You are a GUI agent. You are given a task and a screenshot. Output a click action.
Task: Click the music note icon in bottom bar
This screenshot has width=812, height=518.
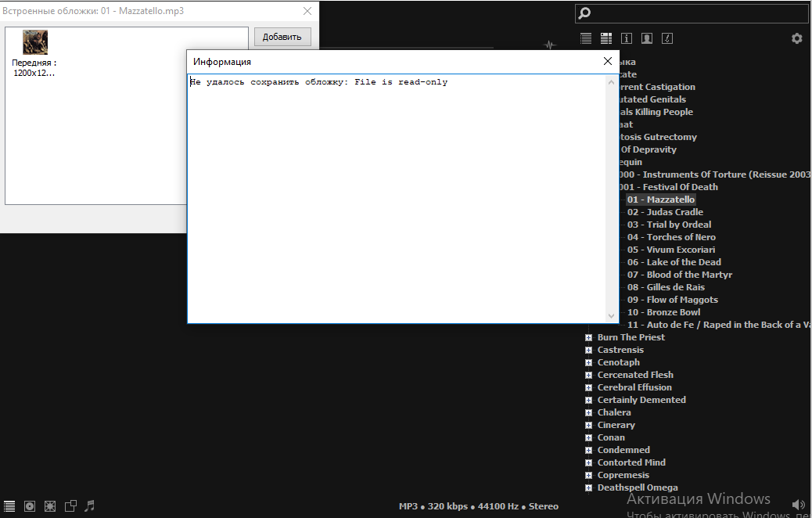point(89,505)
